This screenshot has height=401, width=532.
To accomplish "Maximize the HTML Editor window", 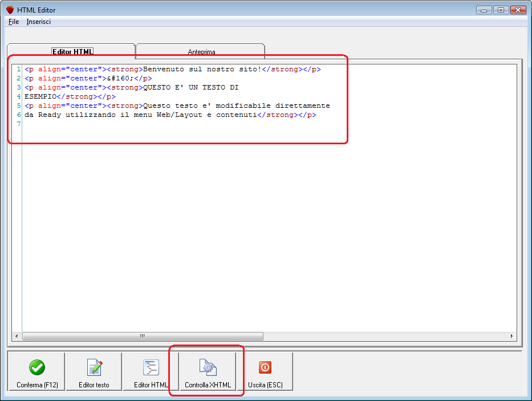I will (501, 10).
